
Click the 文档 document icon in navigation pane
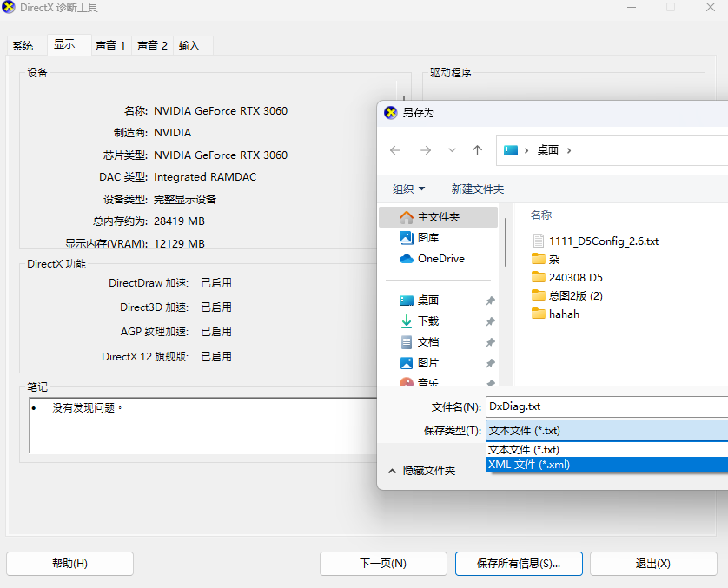coord(407,342)
